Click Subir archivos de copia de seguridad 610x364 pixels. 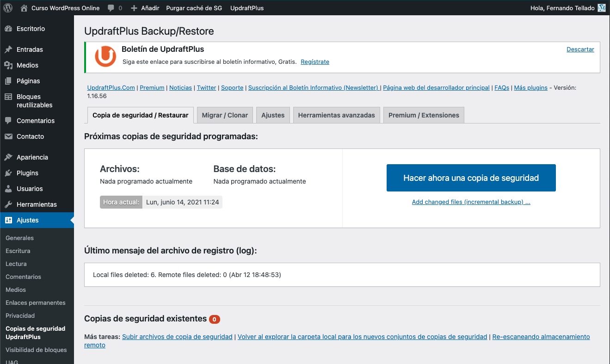(177, 337)
